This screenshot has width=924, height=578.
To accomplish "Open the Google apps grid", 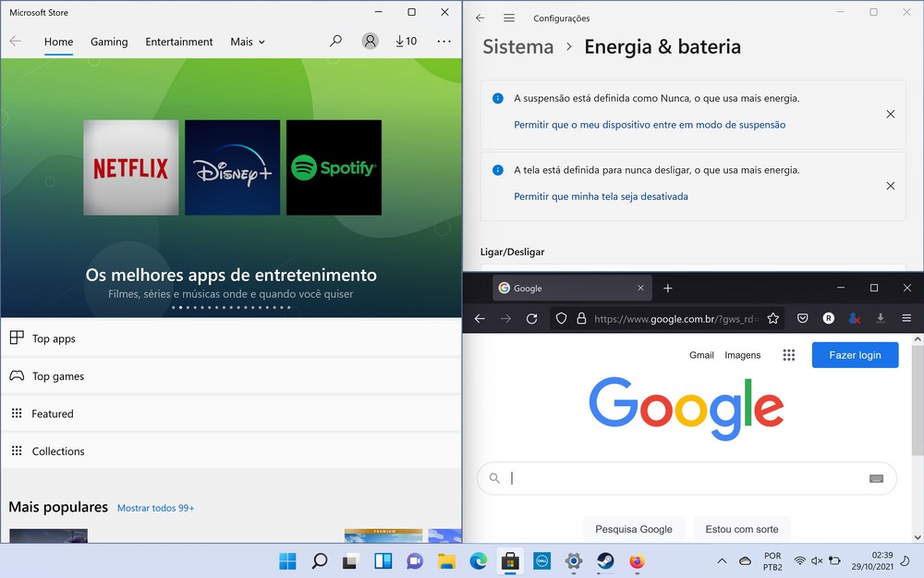I will coord(789,355).
